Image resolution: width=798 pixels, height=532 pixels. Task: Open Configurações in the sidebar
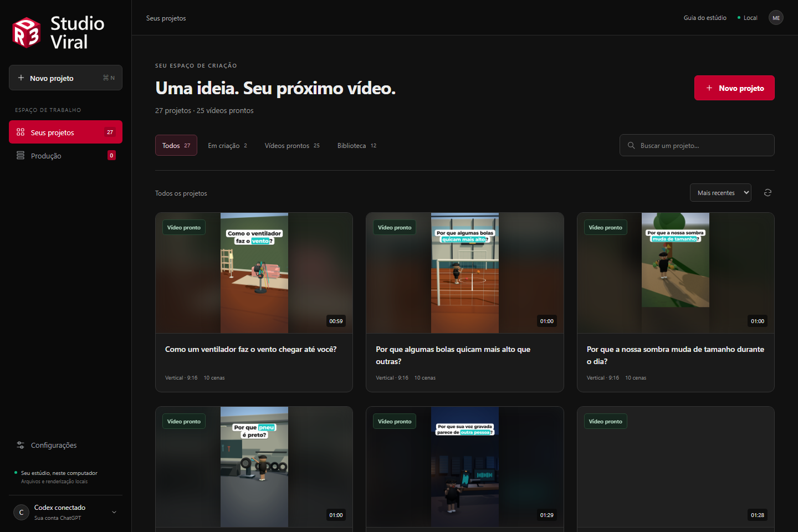pyautogui.click(x=65, y=445)
